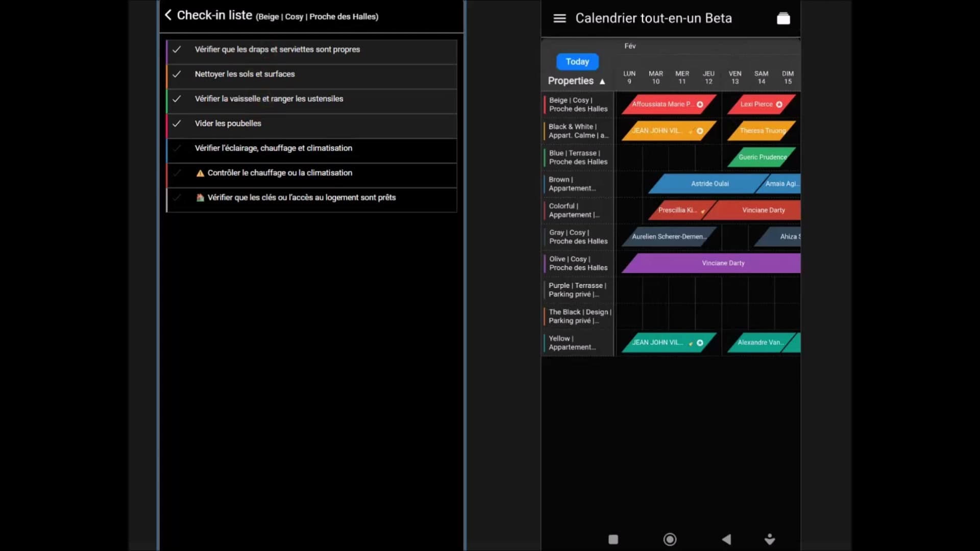Toggle the 'Vider les poubelles' checkbox
This screenshot has height=551, width=980.
point(177,123)
